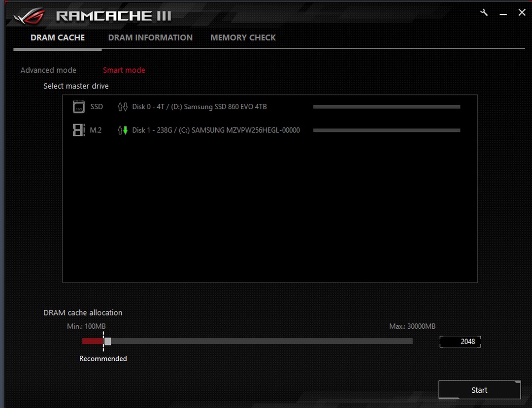Switch to Advanced mode
Viewport: 532px width, 408px height.
tap(48, 70)
